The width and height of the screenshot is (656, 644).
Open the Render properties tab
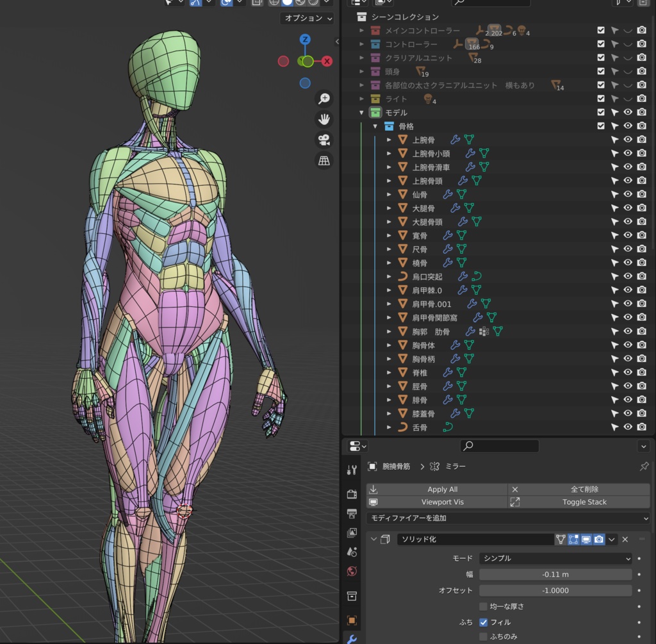pos(352,494)
